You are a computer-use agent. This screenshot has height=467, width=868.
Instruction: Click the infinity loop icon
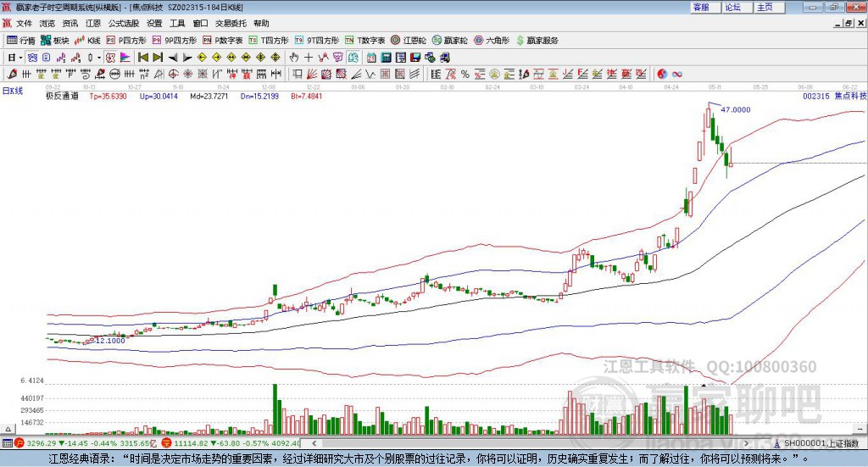point(676,74)
